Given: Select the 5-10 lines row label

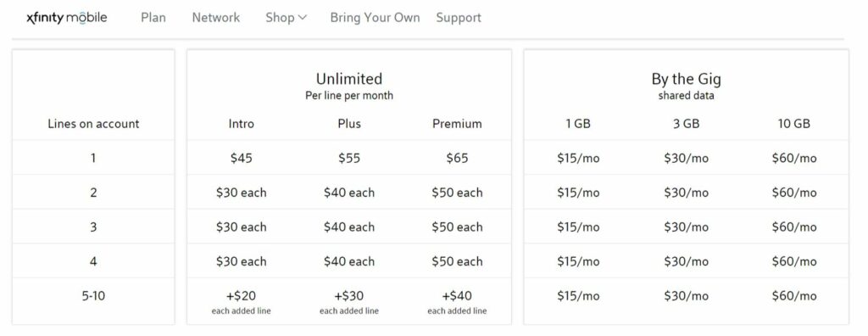Looking at the screenshot, I should point(93,295).
